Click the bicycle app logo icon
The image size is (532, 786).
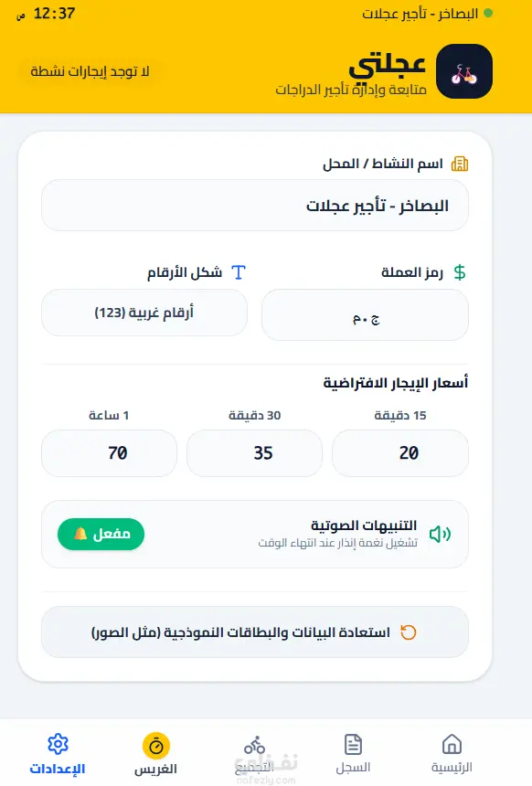463,71
